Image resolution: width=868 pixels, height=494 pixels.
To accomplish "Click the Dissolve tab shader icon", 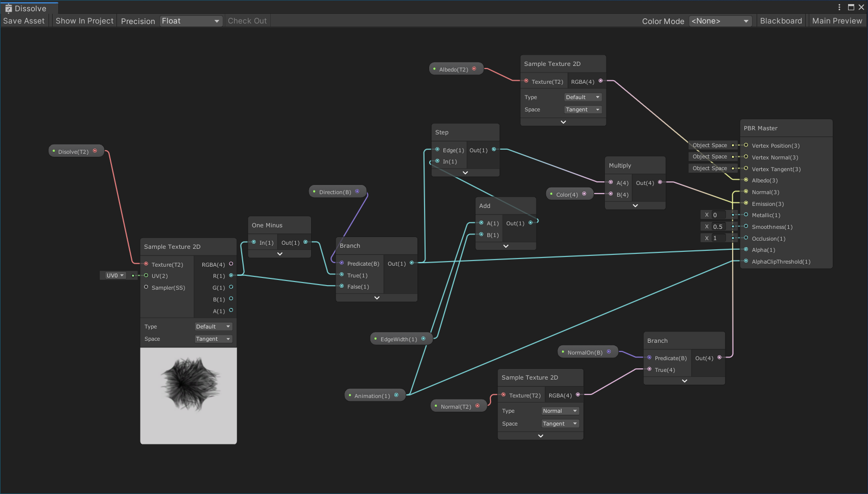I will click(8, 8).
